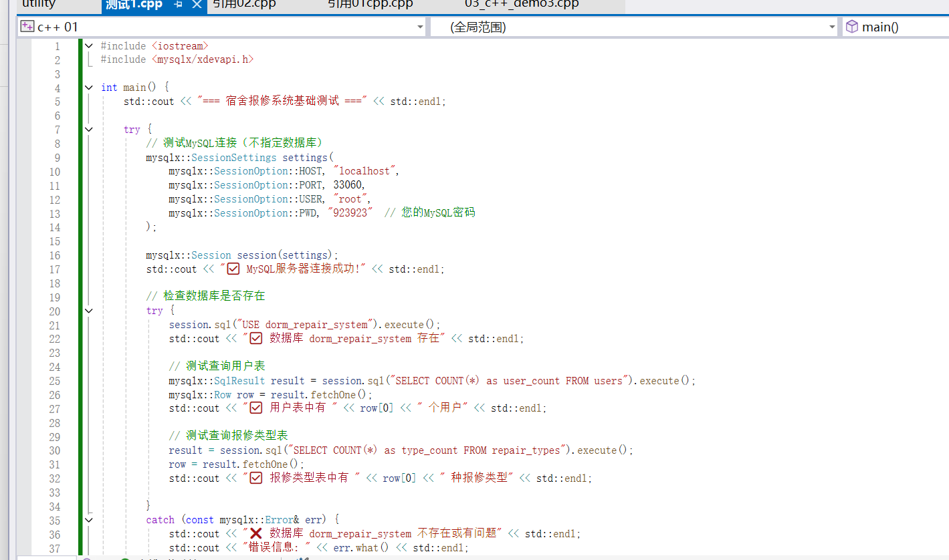Collapse the catch block at line 35
The image size is (949, 560).
coord(89,520)
